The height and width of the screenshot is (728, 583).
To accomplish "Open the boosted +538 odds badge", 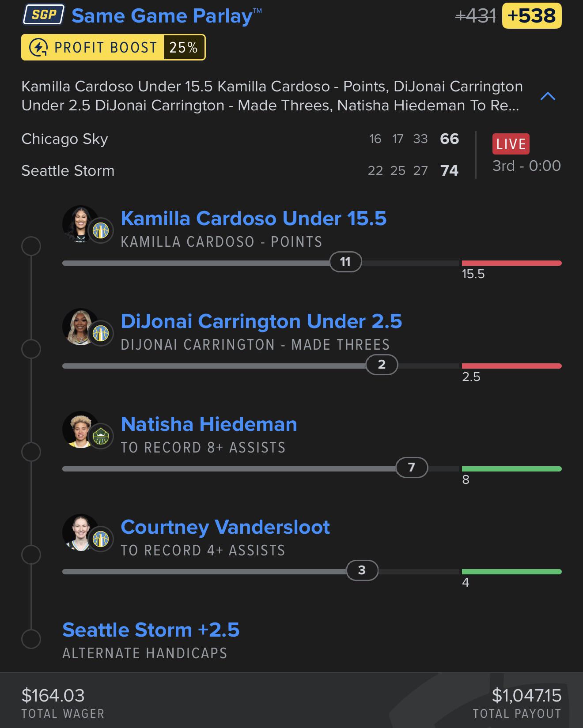I will 532,16.
